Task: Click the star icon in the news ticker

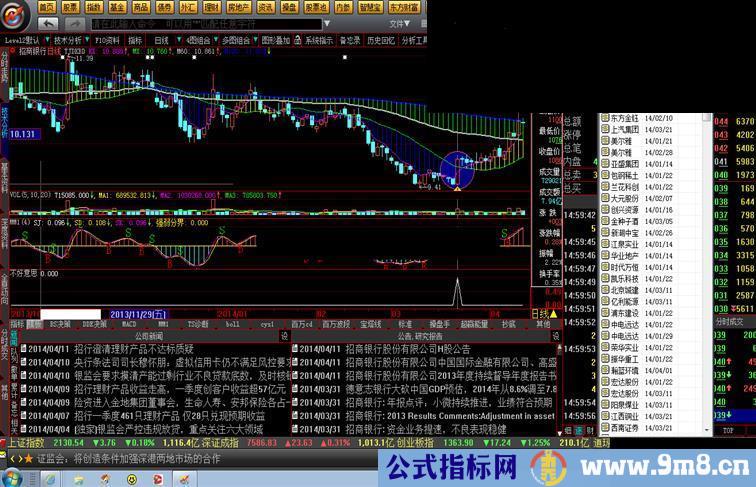Action: (x=28, y=458)
